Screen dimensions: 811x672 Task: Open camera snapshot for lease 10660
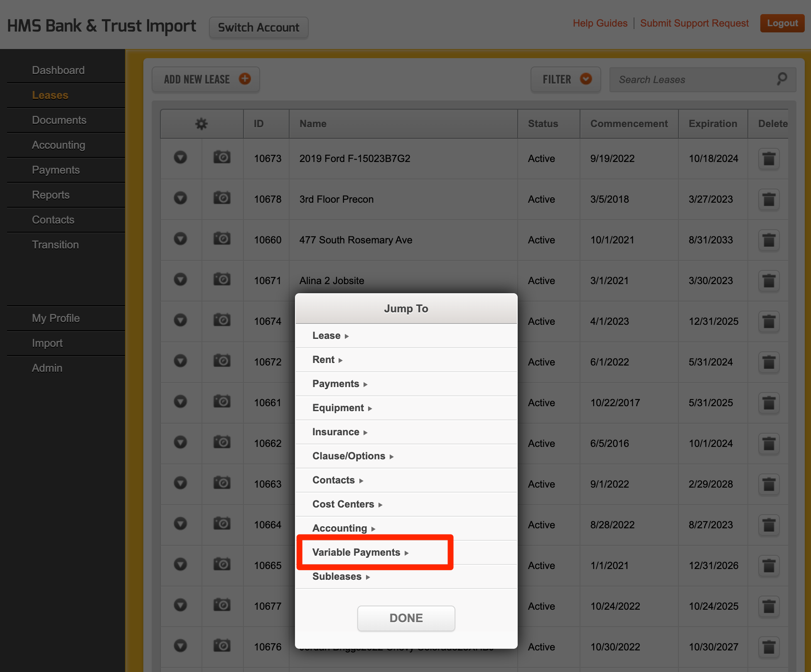click(222, 239)
